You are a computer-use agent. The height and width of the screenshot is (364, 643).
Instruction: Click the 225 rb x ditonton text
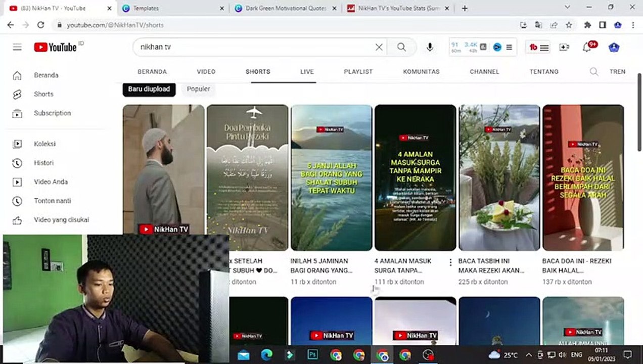483,282
